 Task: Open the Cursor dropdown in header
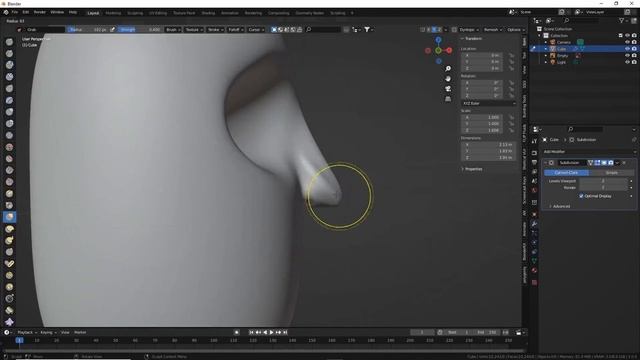256,29
